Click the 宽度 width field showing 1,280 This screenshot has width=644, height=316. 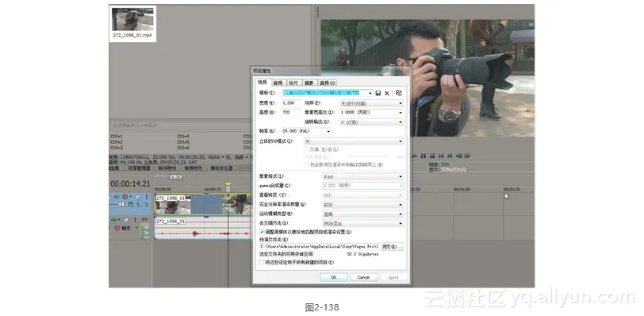(291, 103)
